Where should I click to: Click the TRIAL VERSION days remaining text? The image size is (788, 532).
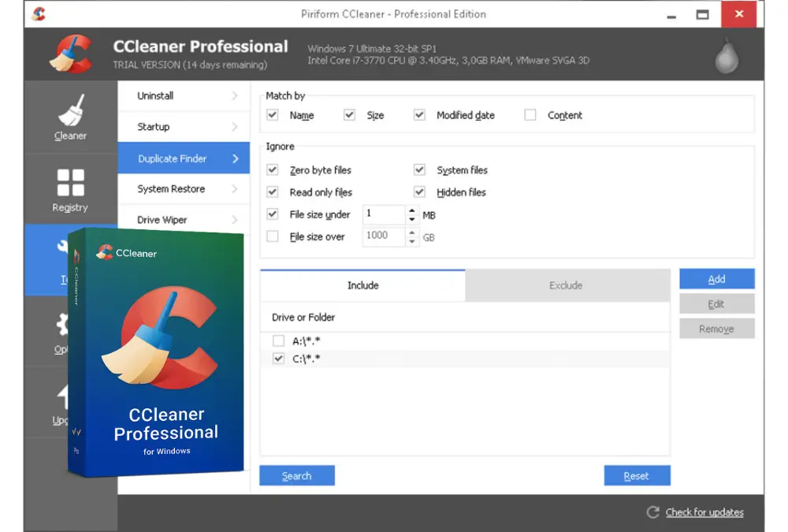(x=190, y=65)
